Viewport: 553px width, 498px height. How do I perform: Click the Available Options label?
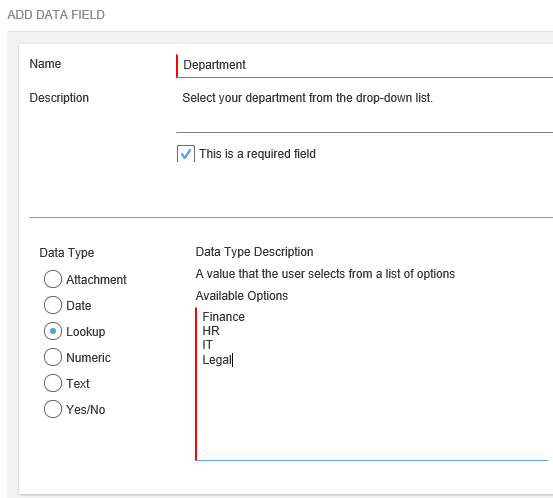pos(242,296)
